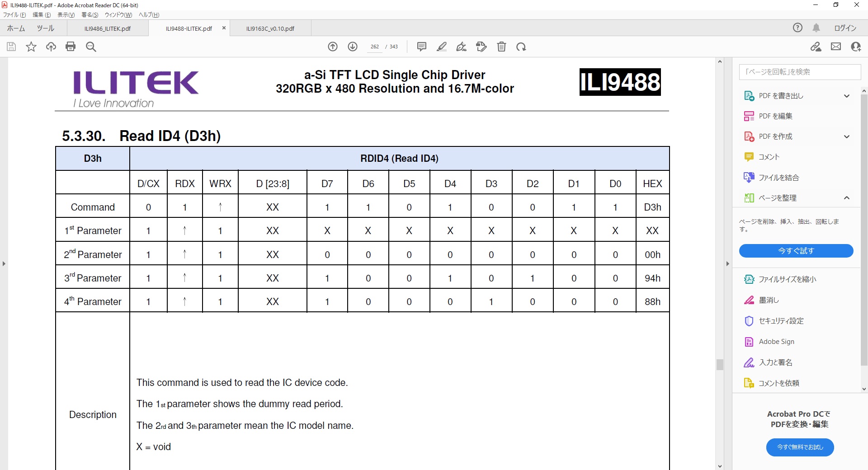This screenshot has width=868, height=470.
Task: Click the 今すぐ無料でお試し button
Action: coord(800,447)
